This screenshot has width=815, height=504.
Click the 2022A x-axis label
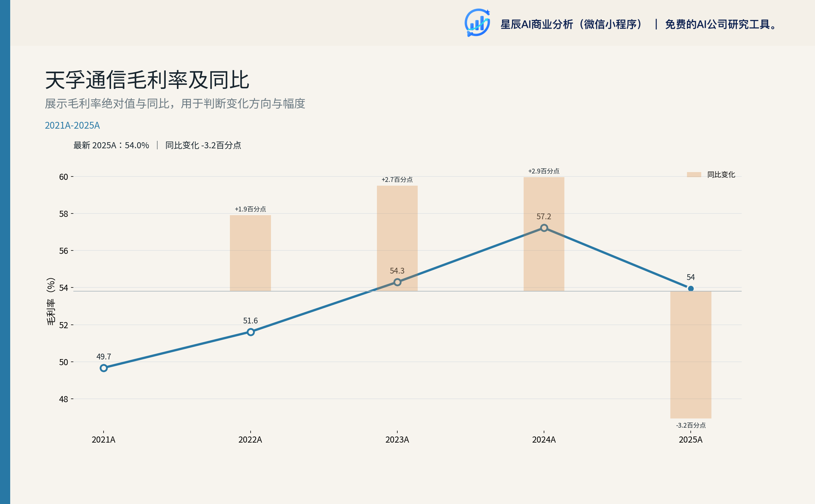click(250, 440)
